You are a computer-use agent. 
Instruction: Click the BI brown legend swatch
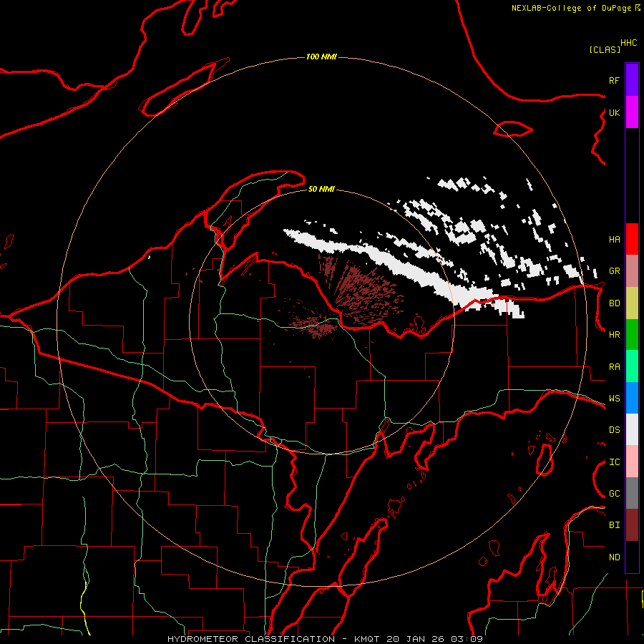(632, 525)
